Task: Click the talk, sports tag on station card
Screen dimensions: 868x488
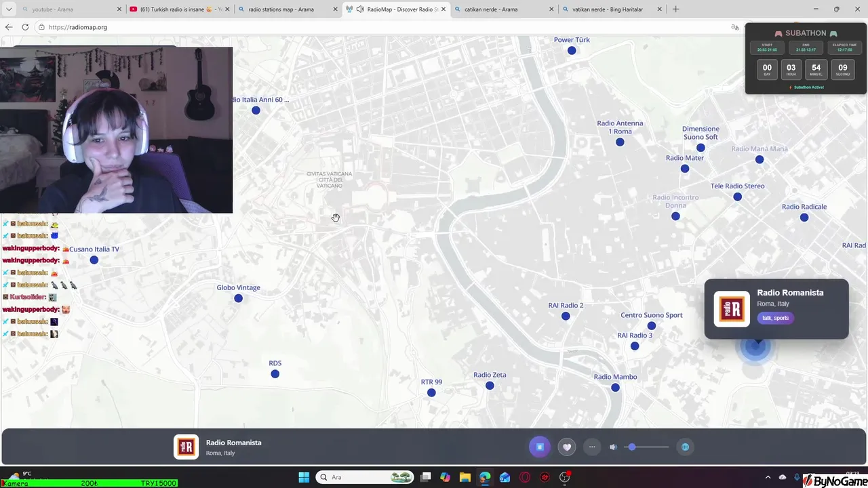Action: [x=775, y=318]
